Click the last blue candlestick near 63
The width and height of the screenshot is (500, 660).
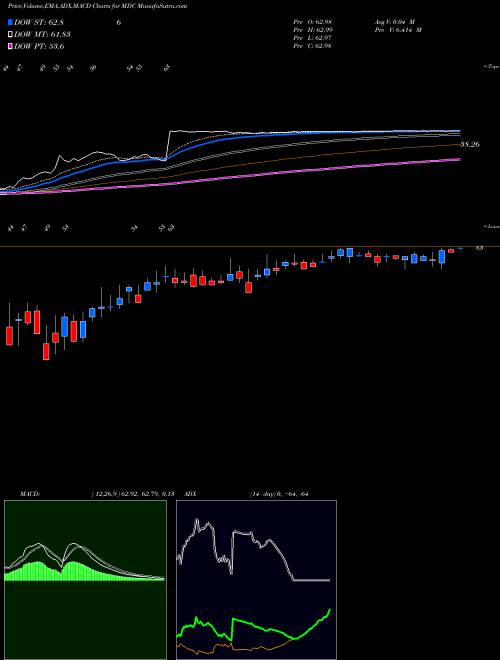460,248
